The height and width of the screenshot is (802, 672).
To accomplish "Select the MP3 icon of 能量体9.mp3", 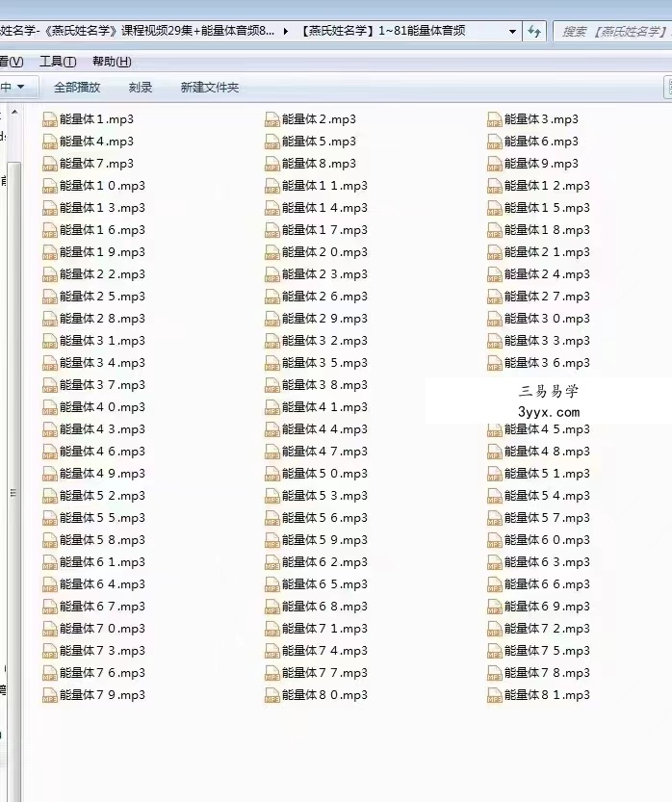I will click(495, 165).
